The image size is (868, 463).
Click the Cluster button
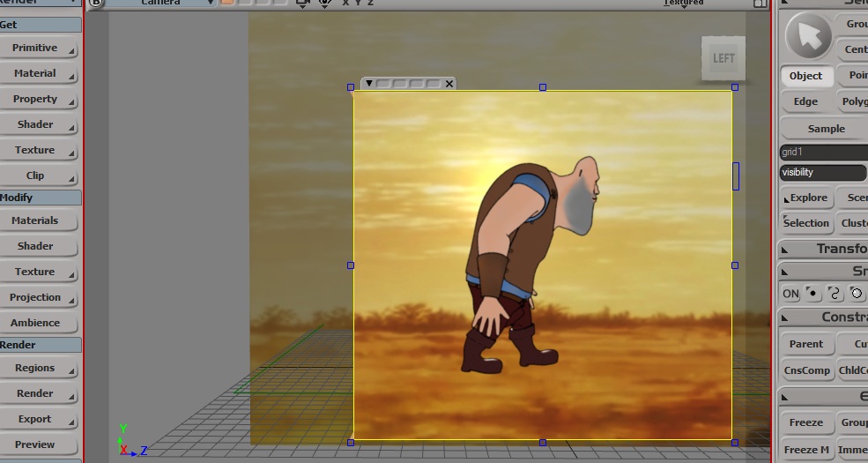tap(853, 223)
